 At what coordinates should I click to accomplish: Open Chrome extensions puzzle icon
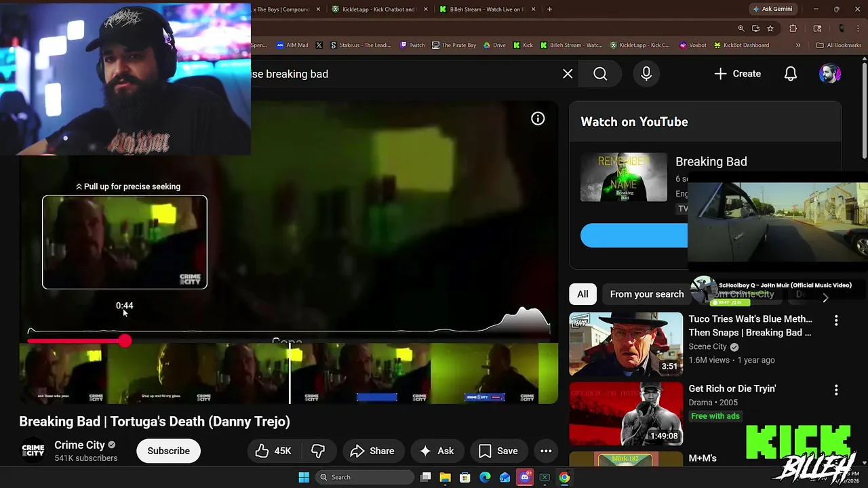793,28
